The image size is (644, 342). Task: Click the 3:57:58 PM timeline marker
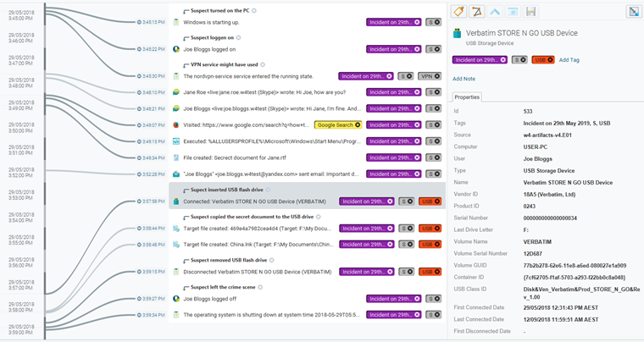[x=151, y=201]
